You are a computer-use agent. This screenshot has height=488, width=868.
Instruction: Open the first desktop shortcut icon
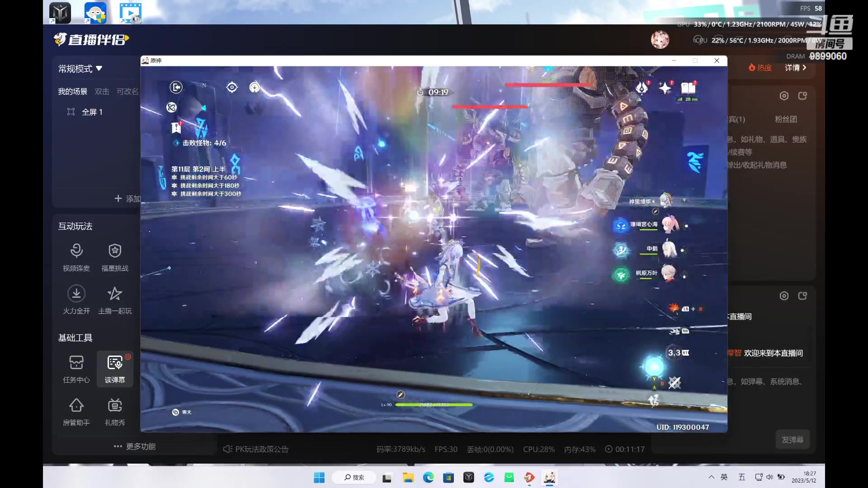tap(60, 13)
